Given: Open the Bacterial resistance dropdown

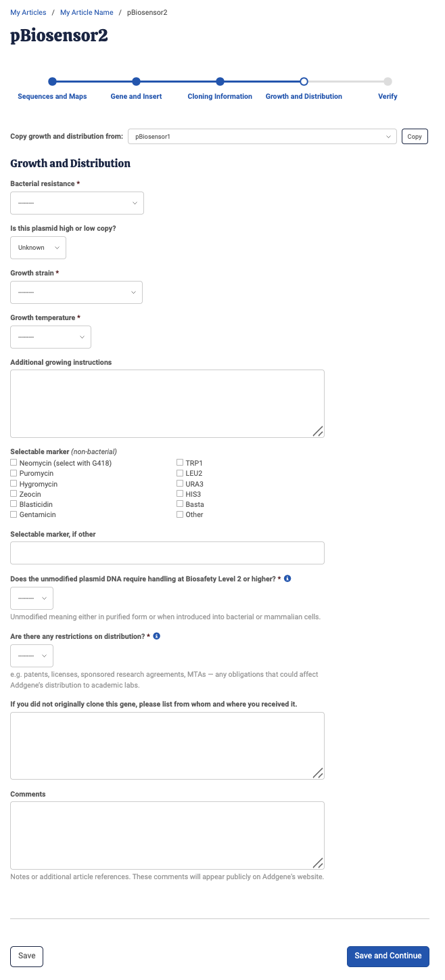Looking at the screenshot, I should click(76, 202).
